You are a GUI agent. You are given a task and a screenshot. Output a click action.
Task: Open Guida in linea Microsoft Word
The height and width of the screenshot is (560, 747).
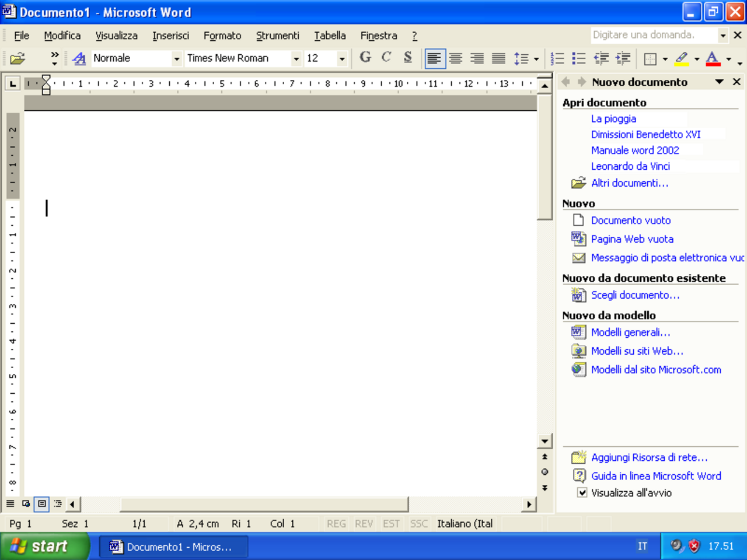point(656,475)
